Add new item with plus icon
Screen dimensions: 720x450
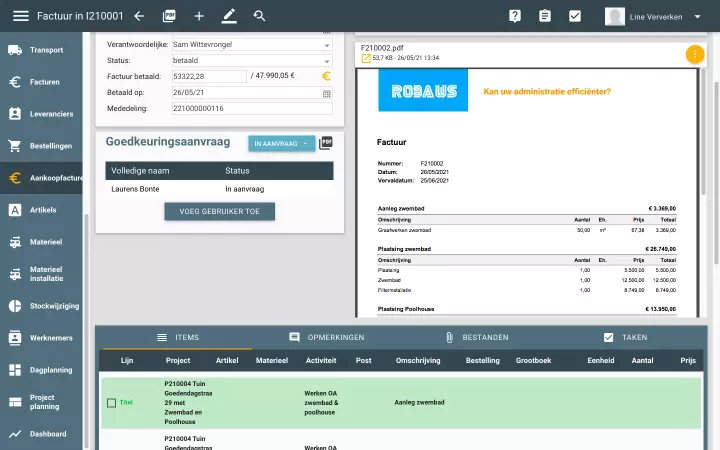click(199, 16)
